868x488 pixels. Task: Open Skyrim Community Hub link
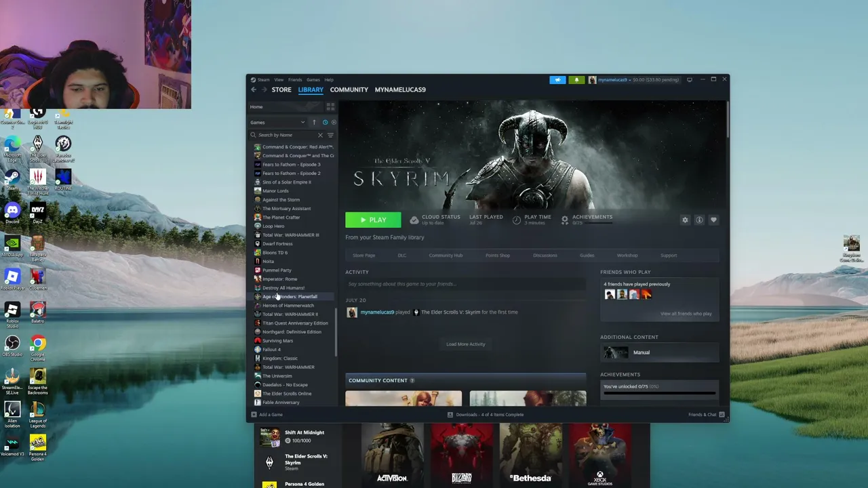[x=446, y=256]
